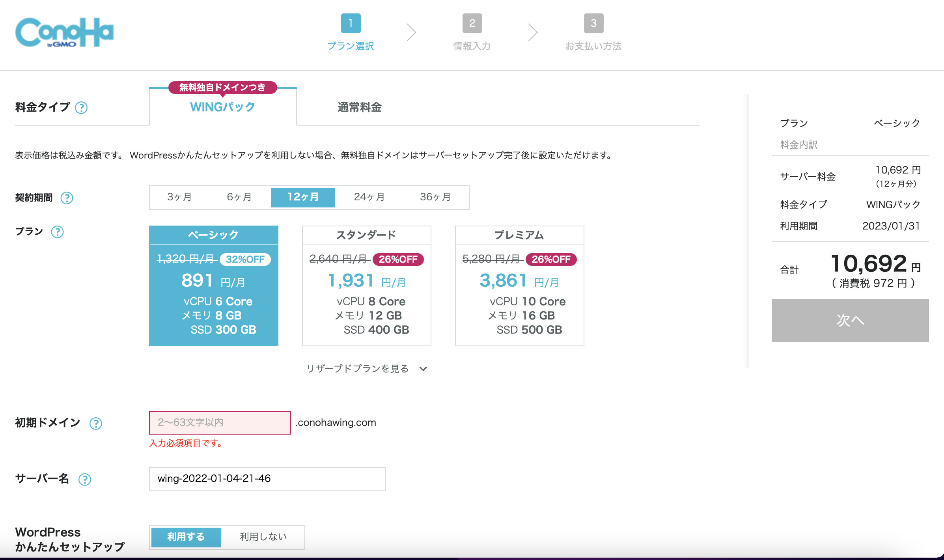Select the ベーシック plan card
This screenshot has width=944, height=560.
click(214, 286)
